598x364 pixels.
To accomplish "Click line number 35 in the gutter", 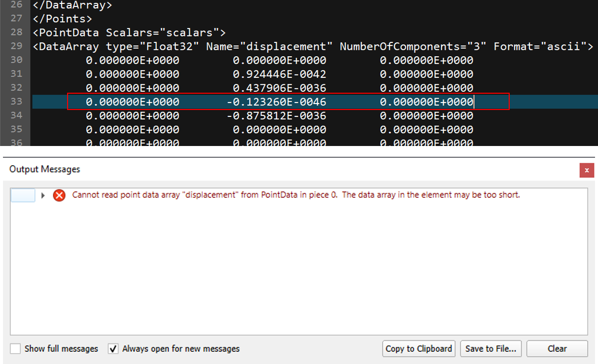I will 16,130.
